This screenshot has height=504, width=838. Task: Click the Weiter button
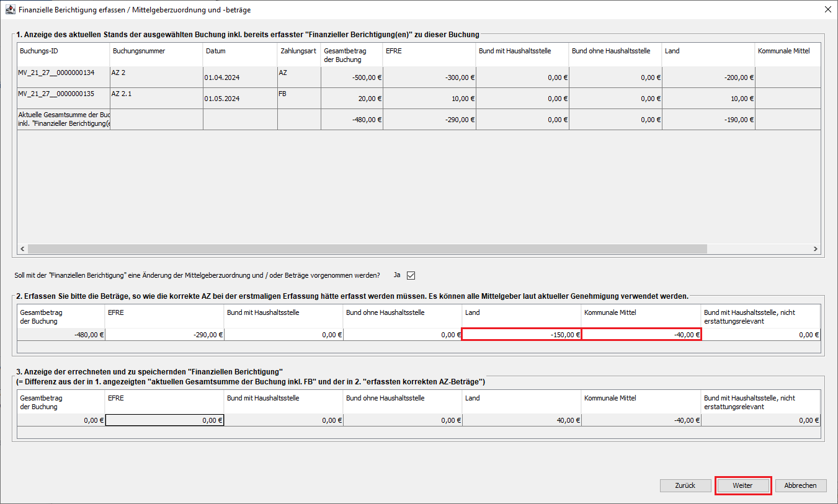click(x=742, y=485)
